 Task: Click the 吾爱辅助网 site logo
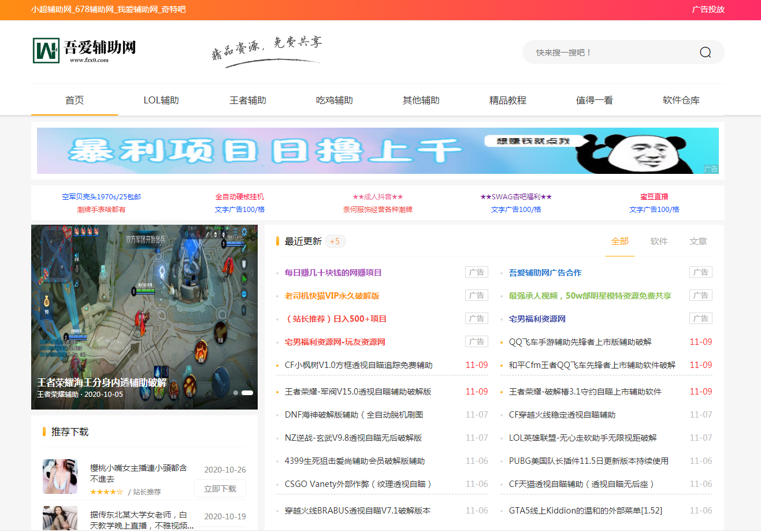(85, 51)
